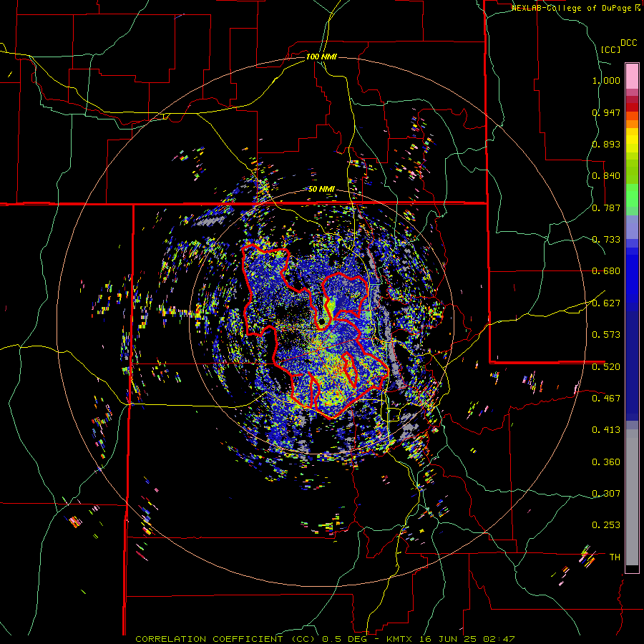Click the 0.893 legend value

tap(606, 144)
